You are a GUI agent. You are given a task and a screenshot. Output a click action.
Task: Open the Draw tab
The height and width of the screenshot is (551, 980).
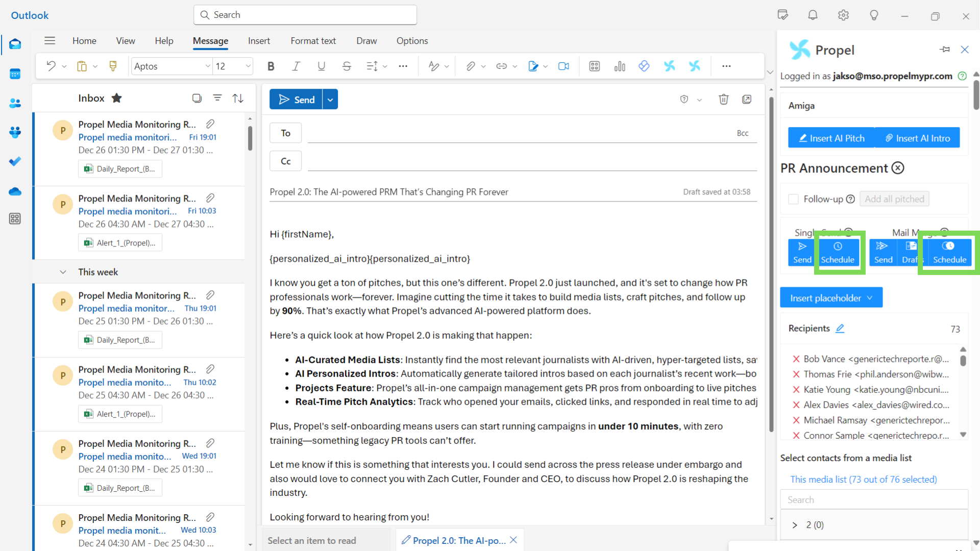(x=366, y=41)
